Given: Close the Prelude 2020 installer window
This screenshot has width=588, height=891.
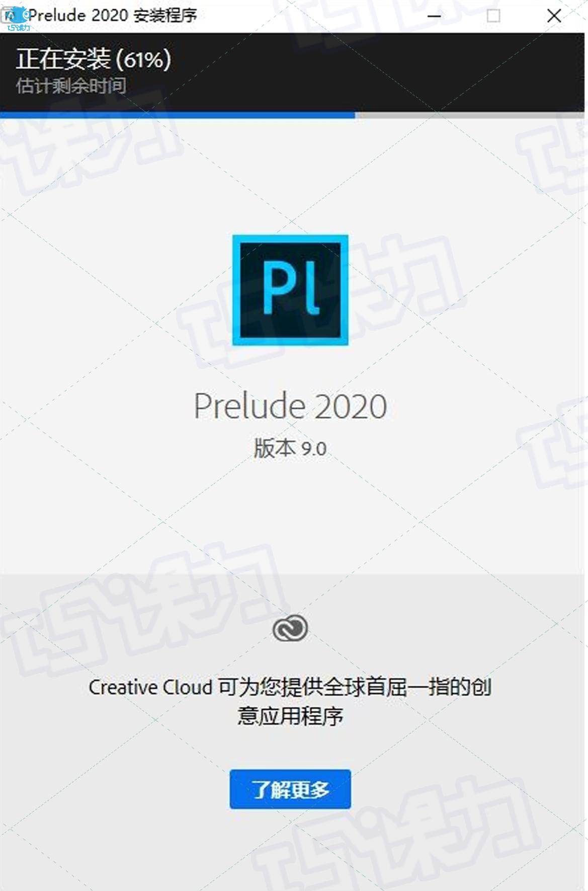Looking at the screenshot, I should click(554, 16).
